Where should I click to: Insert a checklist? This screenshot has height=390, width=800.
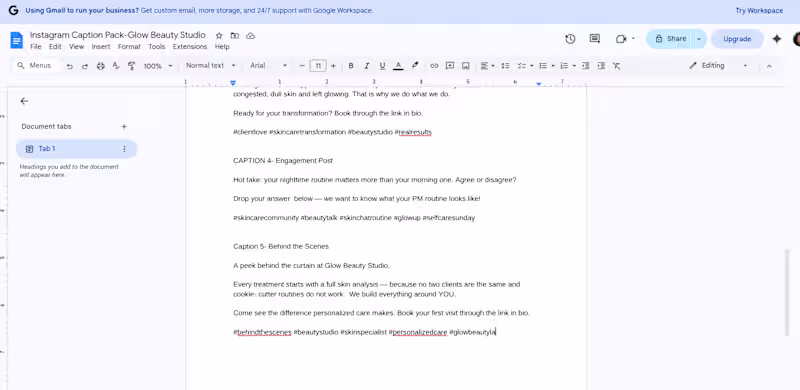click(522, 66)
